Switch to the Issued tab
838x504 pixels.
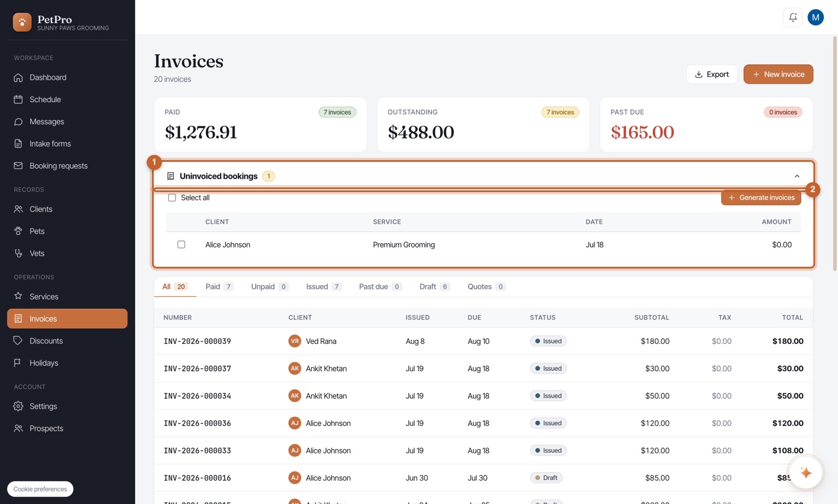pyautogui.click(x=324, y=286)
